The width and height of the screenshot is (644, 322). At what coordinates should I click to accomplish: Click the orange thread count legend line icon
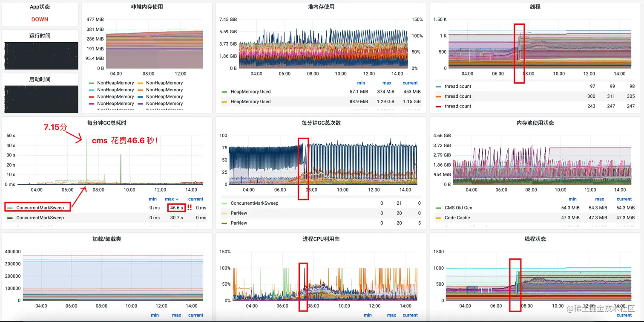[x=438, y=96]
